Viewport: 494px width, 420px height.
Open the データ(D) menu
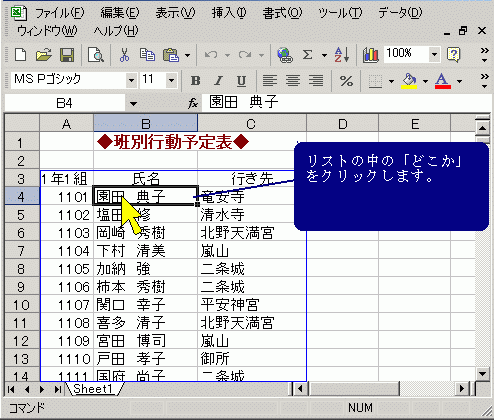pyautogui.click(x=400, y=13)
